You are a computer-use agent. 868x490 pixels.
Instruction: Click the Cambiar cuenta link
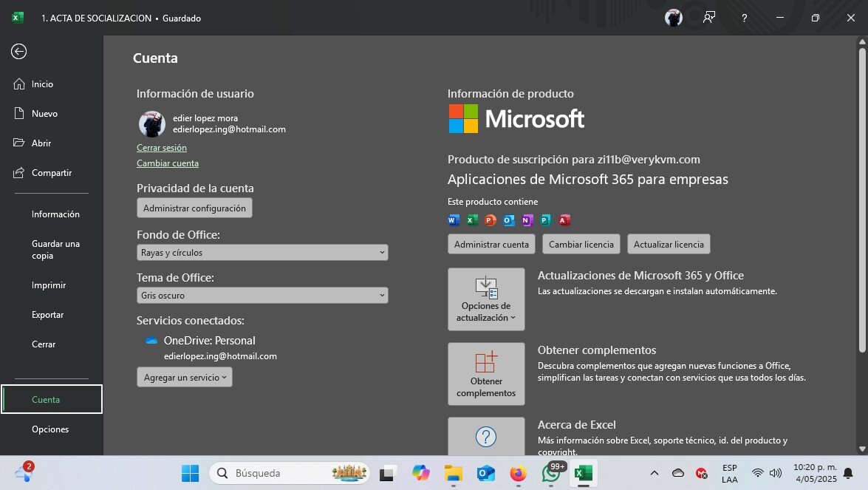[168, 163]
